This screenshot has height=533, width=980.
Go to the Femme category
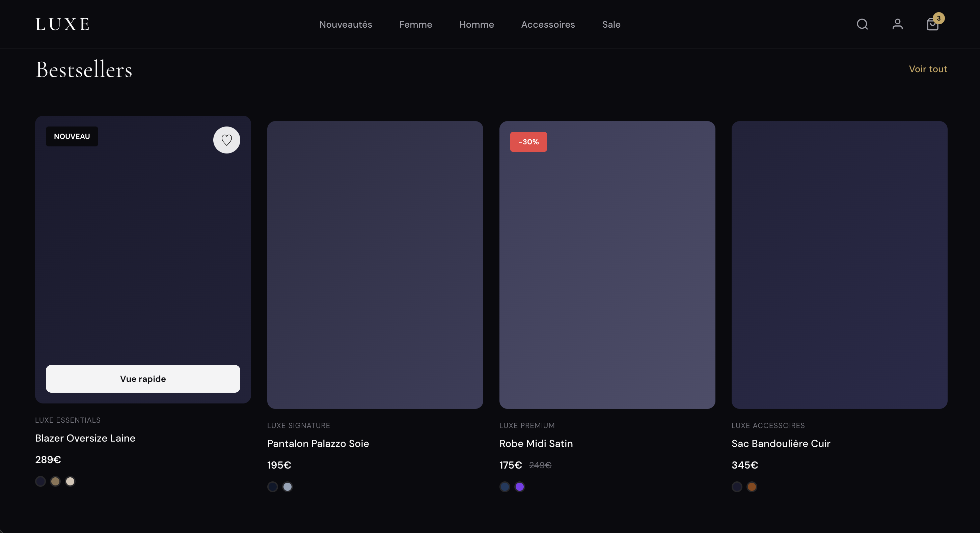tap(415, 24)
